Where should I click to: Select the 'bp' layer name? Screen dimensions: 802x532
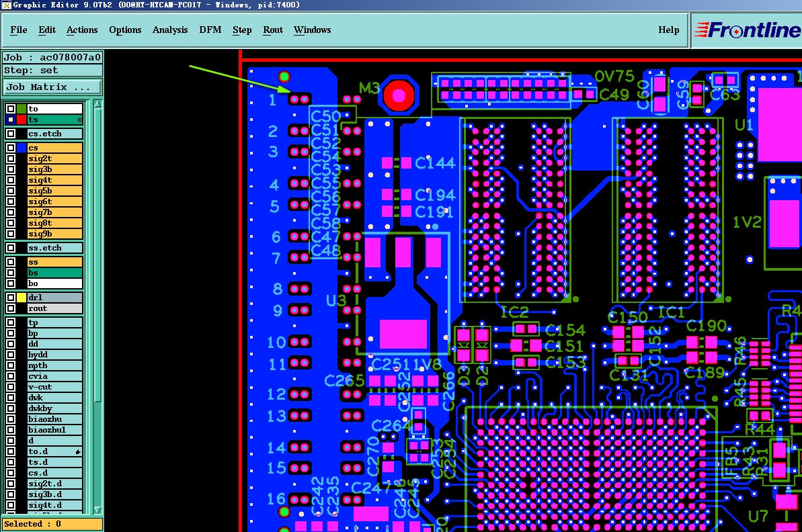(54, 333)
